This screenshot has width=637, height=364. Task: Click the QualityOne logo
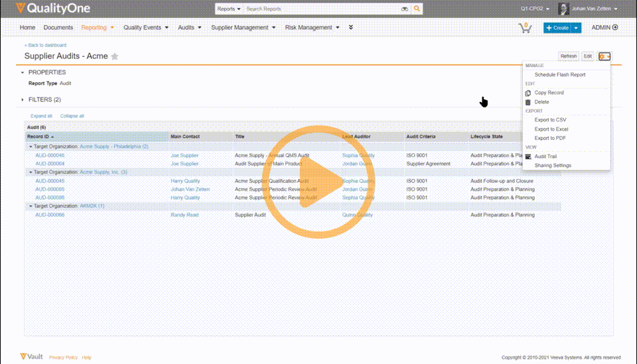tap(53, 8)
